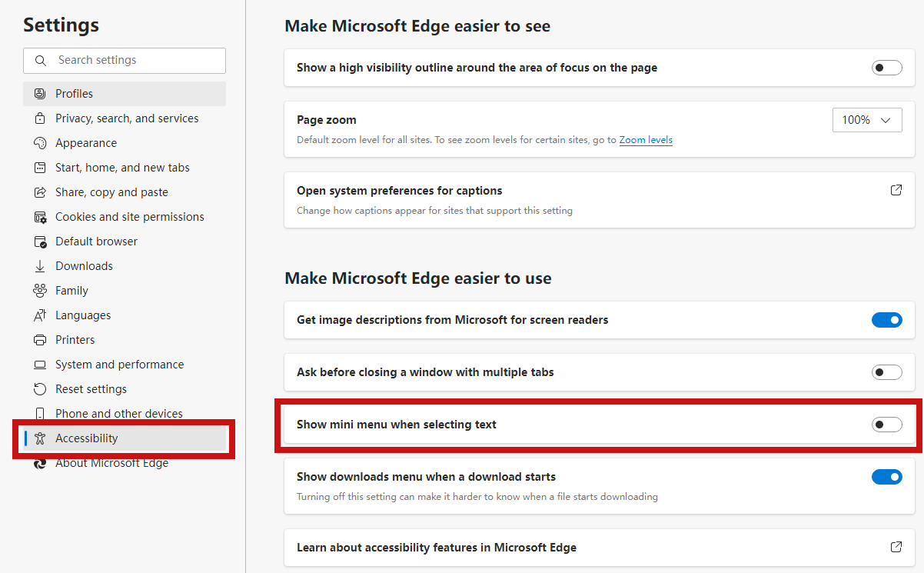Open Cookies and site permissions

tap(125, 217)
